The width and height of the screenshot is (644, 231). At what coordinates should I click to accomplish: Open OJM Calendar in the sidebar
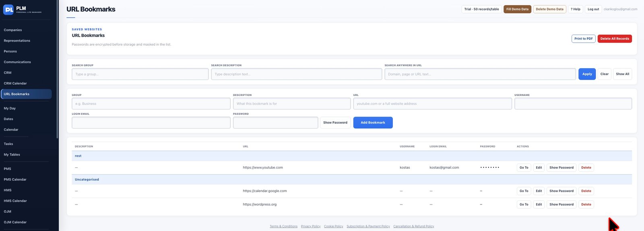tap(15, 222)
